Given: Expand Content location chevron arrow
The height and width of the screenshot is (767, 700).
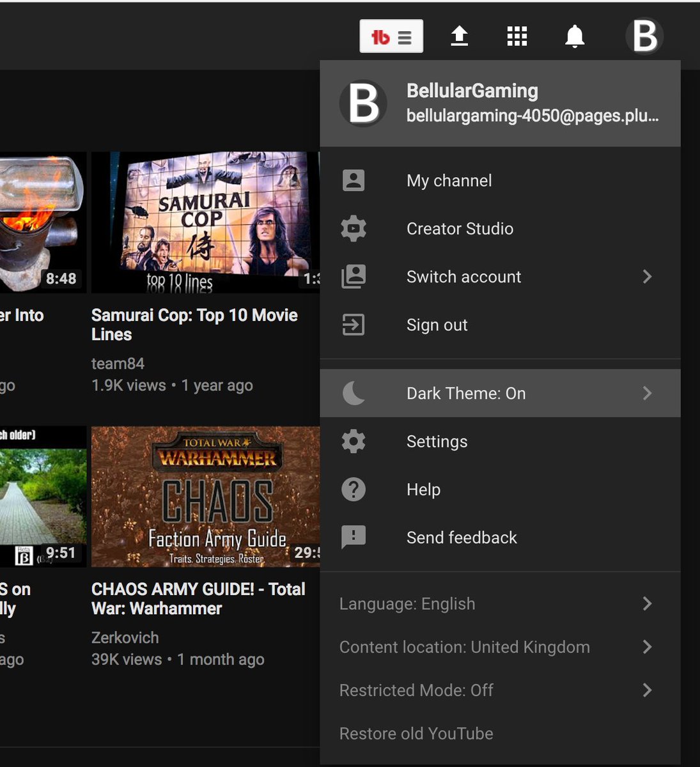Looking at the screenshot, I should point(647,647).
